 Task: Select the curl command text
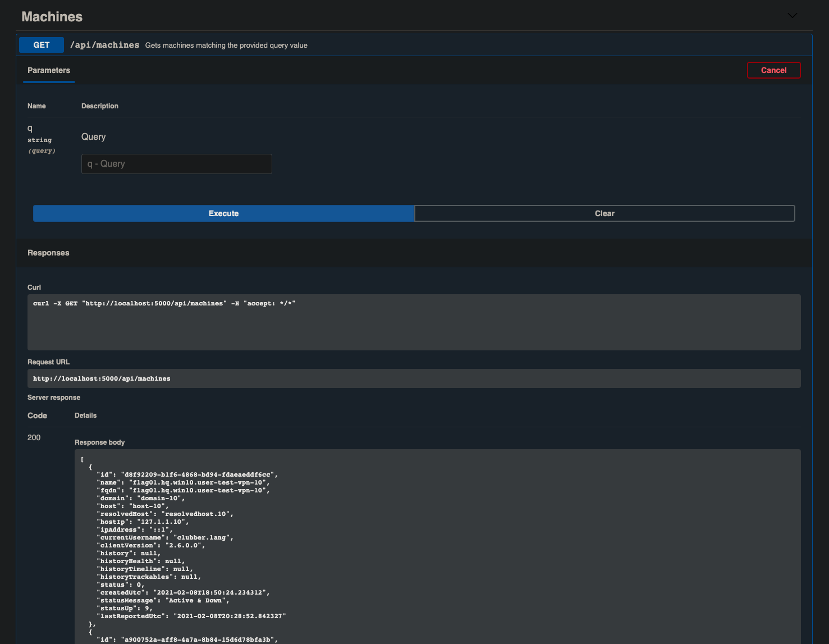point(165,303)
